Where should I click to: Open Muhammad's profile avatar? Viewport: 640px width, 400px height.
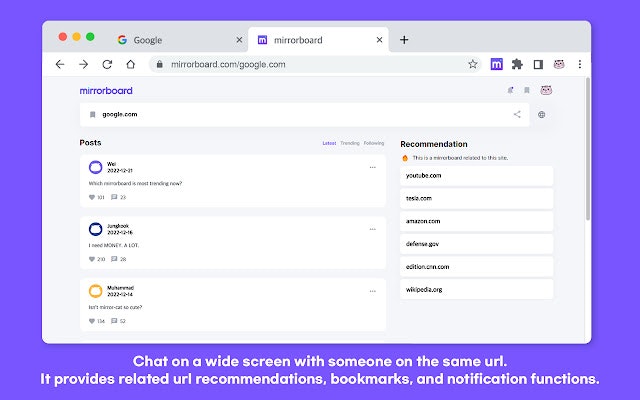point(96,291)
